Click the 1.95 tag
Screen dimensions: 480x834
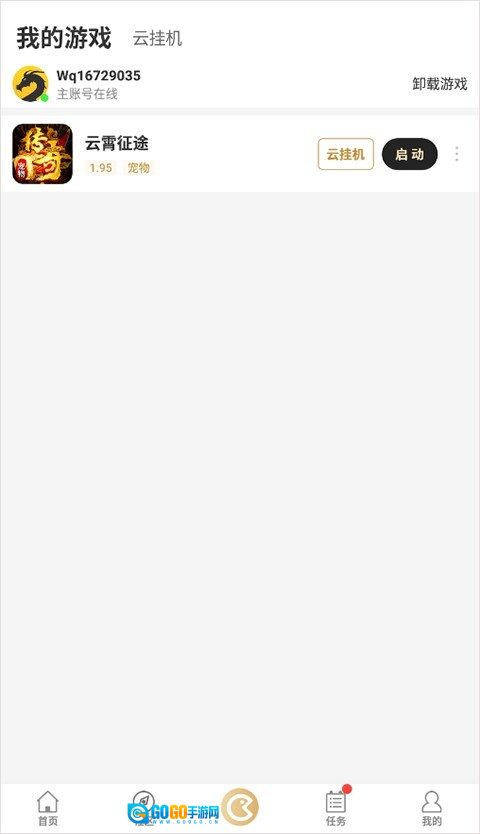[101, 168]
